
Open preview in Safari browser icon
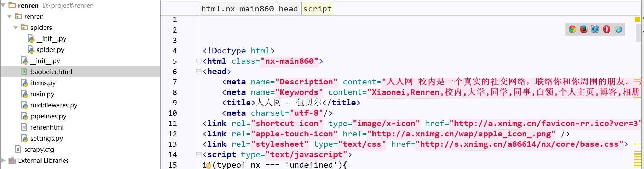(595, 29)
